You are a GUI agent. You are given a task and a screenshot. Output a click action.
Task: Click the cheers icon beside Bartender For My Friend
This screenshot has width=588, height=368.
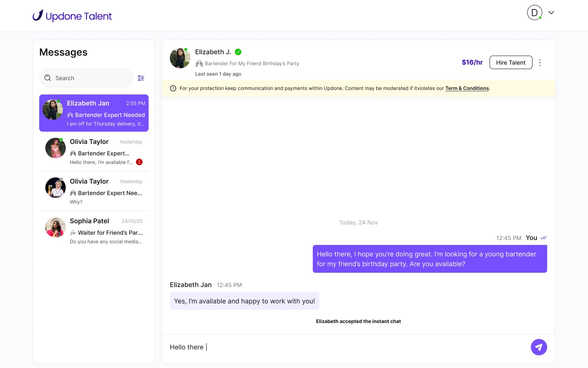pyautogui.click(x=199, y=63)
